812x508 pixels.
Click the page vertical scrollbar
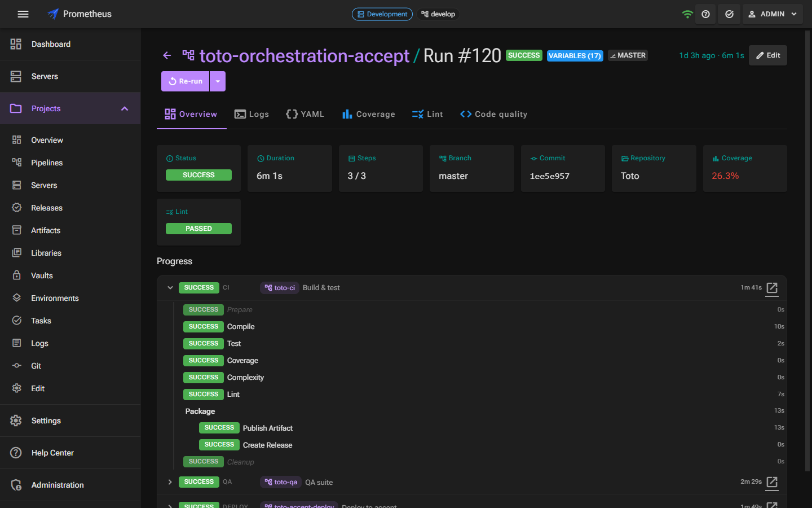(x=807, y=251)
